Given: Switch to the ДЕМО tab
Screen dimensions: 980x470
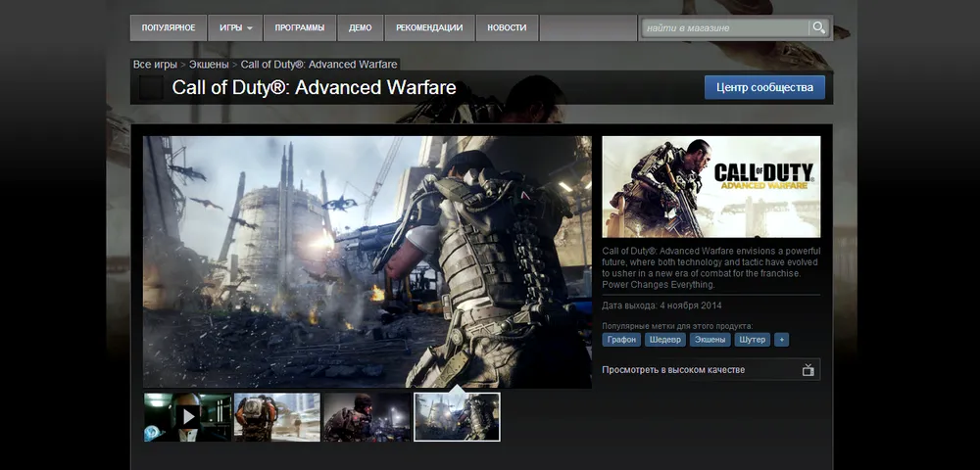Looking at the screenshot, I should (x=361, y=27).
